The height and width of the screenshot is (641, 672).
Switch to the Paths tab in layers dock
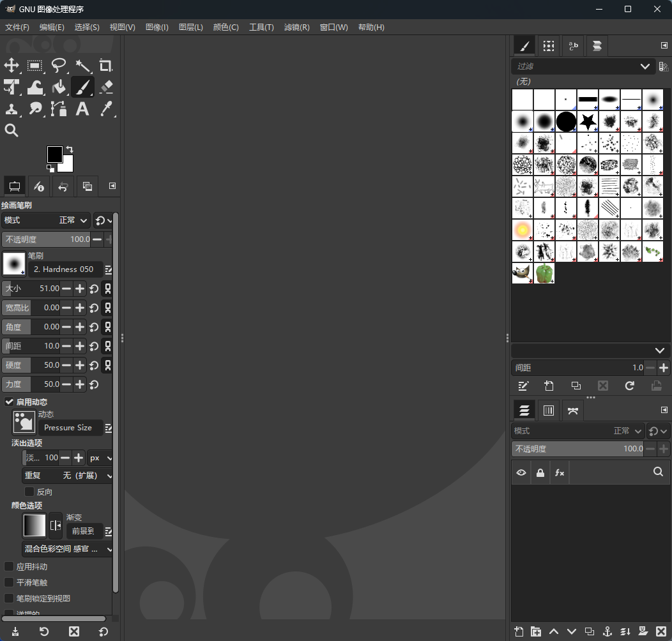tap(573, 411)
